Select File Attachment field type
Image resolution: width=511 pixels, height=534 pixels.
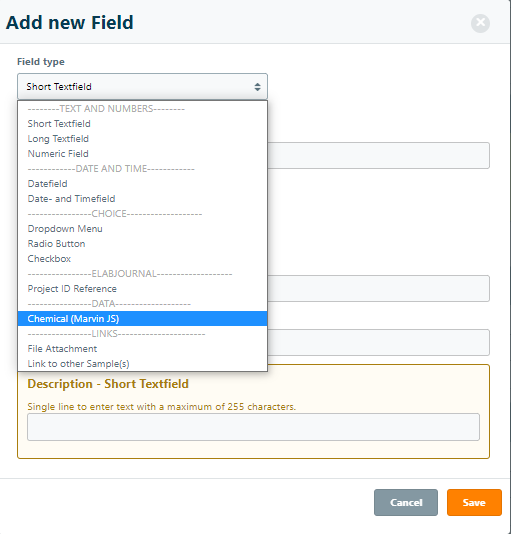(x=142, y=348)
